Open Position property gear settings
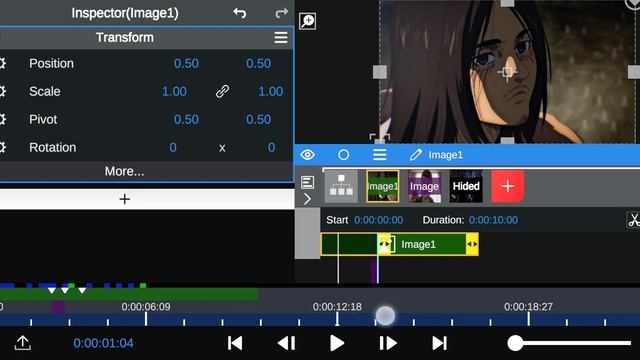Image resolution: width=640 pixels, height=360 pixels. pyautogui.click(x=2, y=63)
